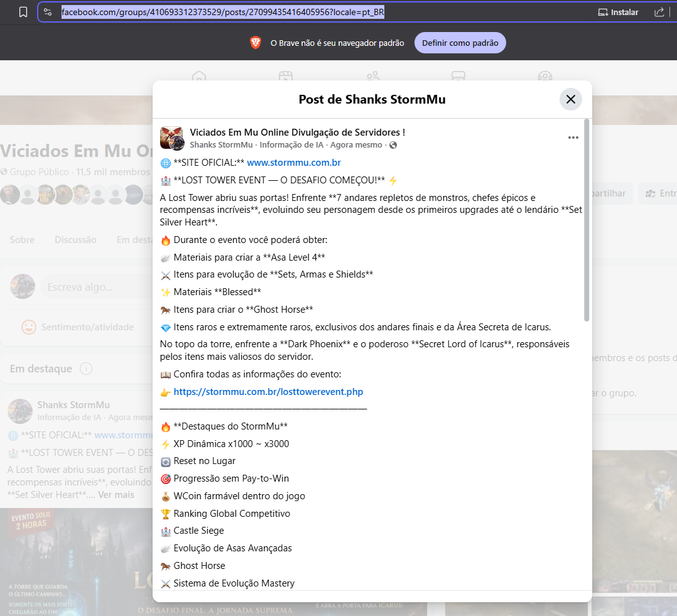Click the Confira todas as informações text
The image size is (677, 616).
[257, 374]
